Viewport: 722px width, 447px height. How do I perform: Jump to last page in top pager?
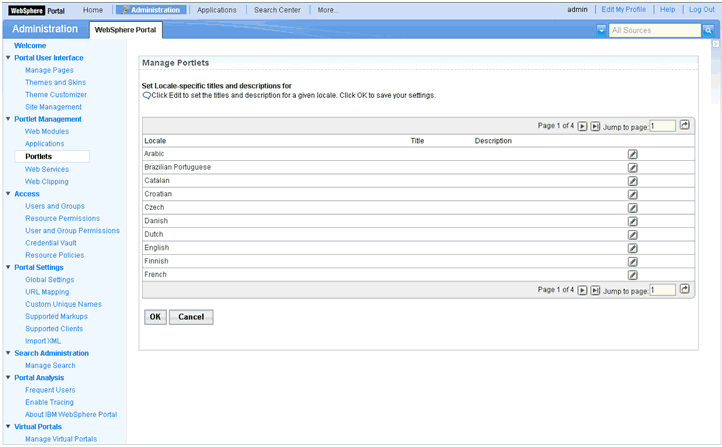pyautogui.click(x=595, y=126)
